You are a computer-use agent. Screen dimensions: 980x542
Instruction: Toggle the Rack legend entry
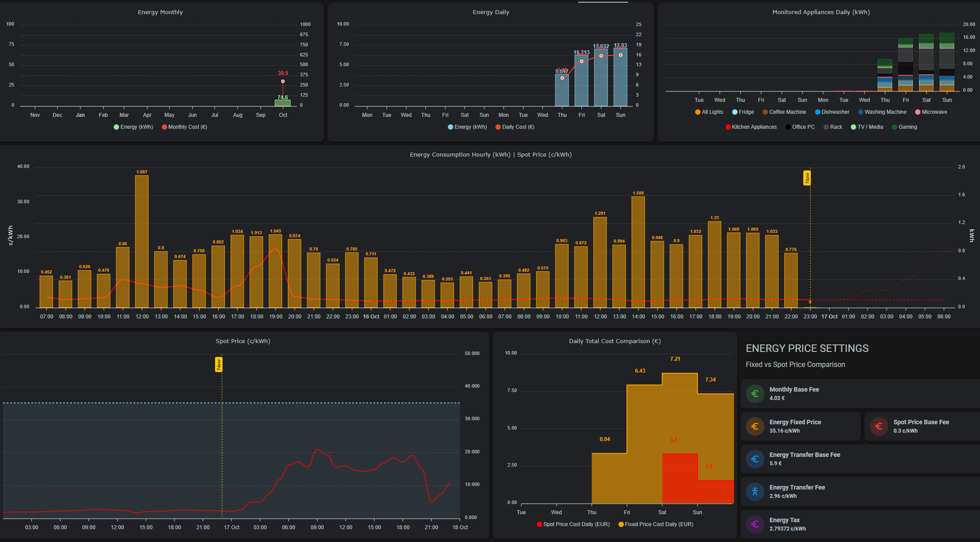833,127
